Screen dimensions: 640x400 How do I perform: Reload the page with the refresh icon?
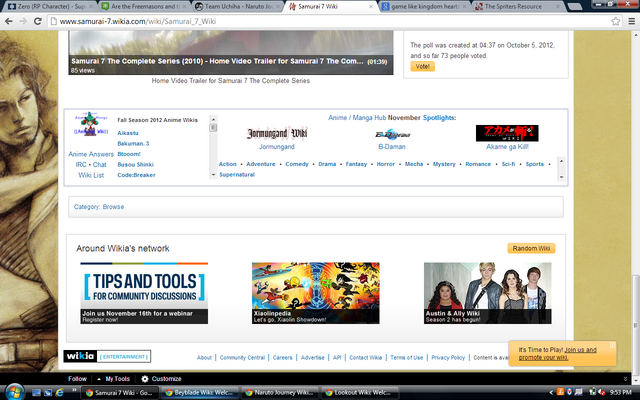tap(38, 21)
